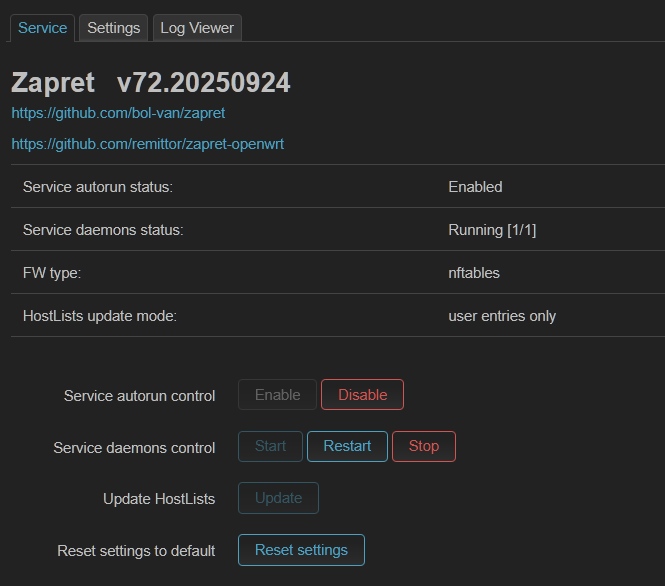Open the bol-van/zapret GitHub link
665x586 pixels.
[118, 113]
